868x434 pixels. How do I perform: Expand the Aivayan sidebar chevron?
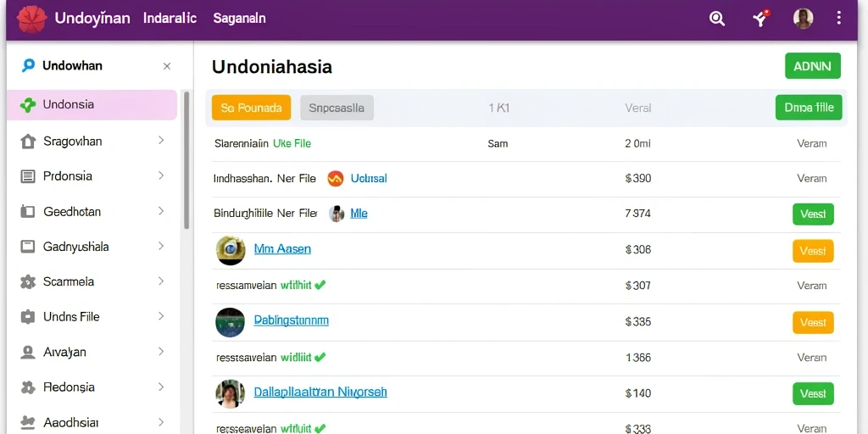click(161, 352)
